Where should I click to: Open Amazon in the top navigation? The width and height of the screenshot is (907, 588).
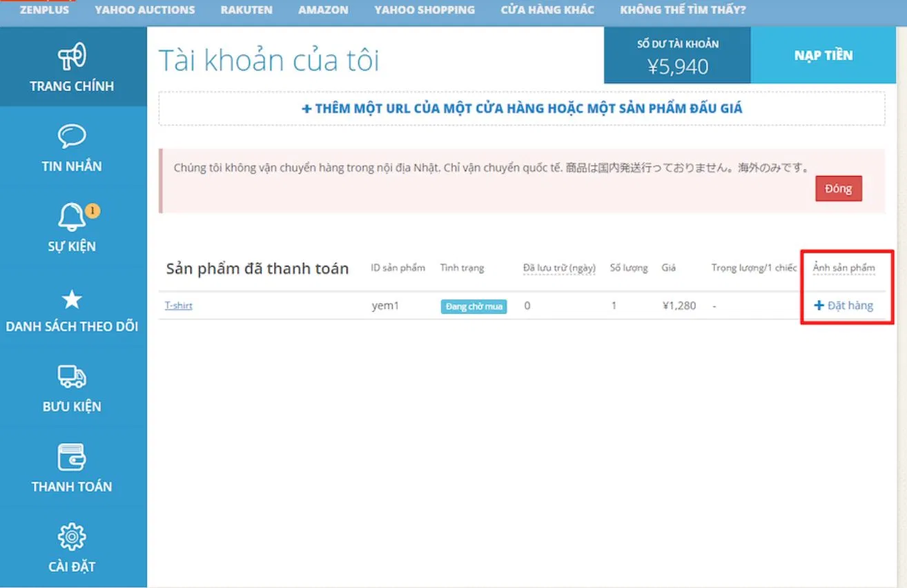[x=323, y=10]
